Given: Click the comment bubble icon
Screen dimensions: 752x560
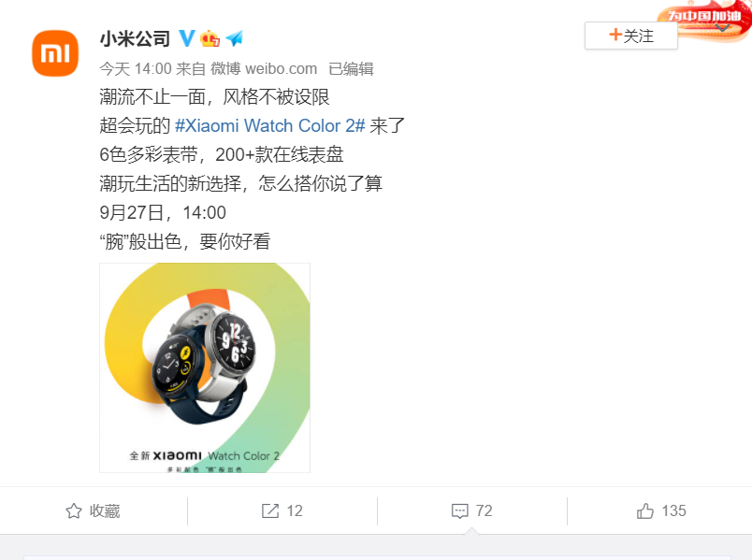Looking at the screenshot, I should (460, 511).
